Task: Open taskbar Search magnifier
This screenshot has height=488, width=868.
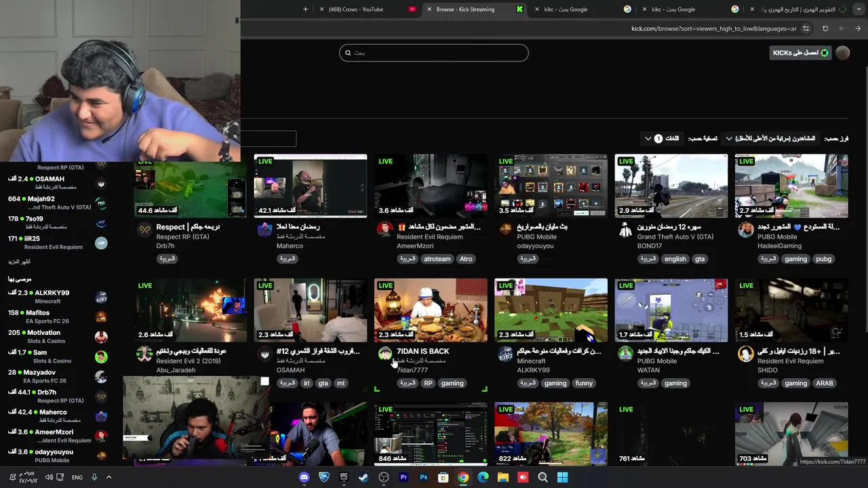Action: (542, 477)
